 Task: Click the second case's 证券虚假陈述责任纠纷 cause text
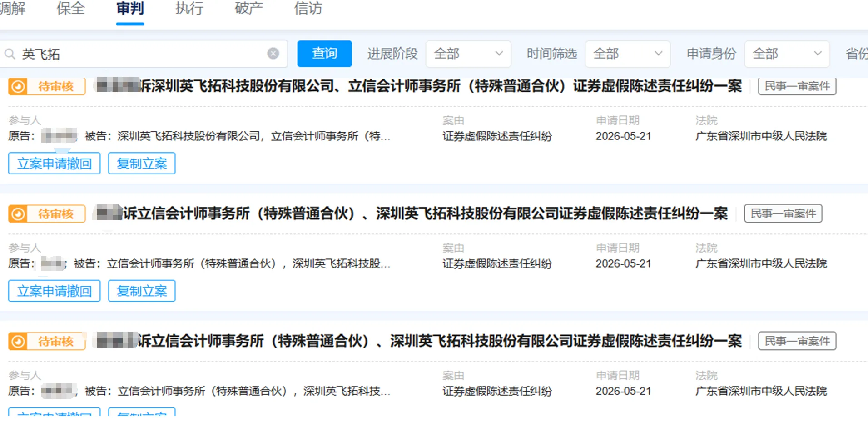click(x=497, y=263)
